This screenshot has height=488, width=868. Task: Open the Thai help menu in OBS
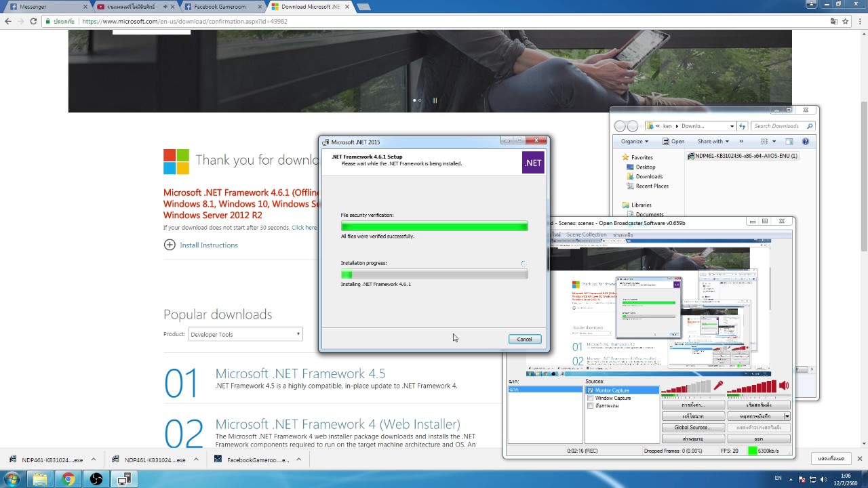click(x=623, y=235)
